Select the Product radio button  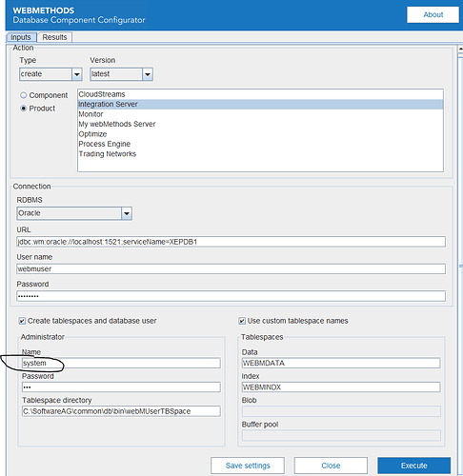(23, 109)
